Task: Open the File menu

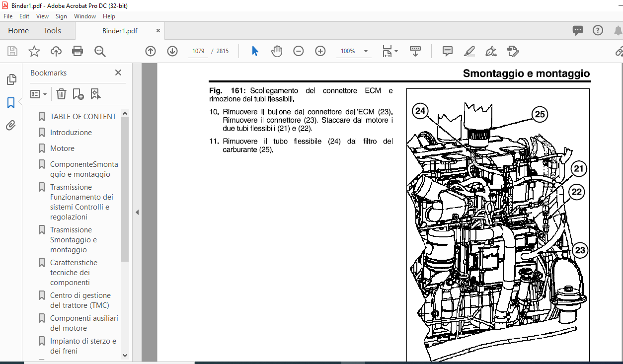Action: [8, 16]
